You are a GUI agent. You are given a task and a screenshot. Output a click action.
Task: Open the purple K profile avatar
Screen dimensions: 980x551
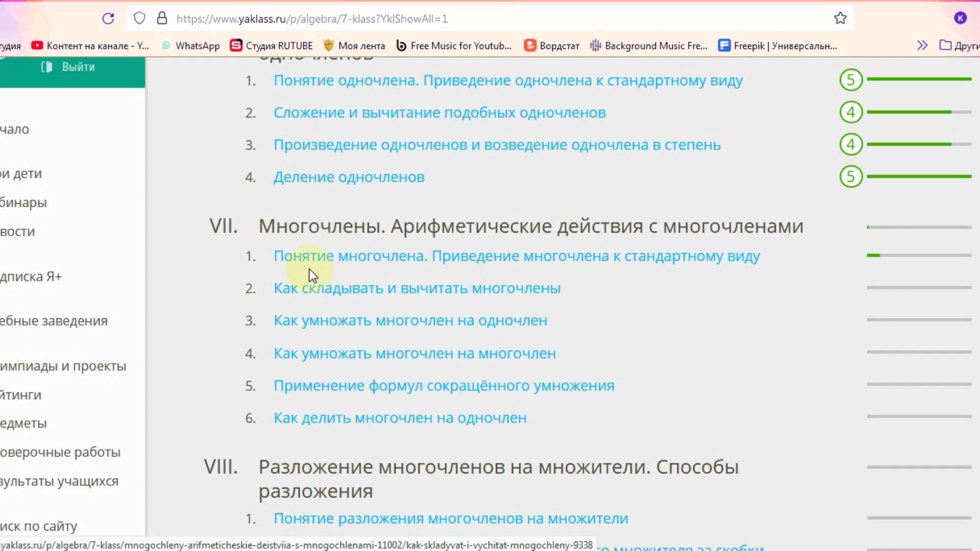(960, 18)
